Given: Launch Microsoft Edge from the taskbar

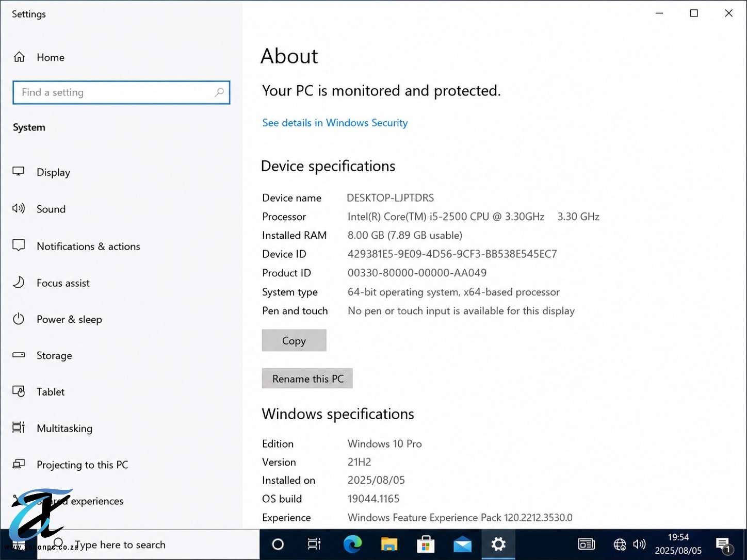Looking at the screenshot, I should point(352,544).
